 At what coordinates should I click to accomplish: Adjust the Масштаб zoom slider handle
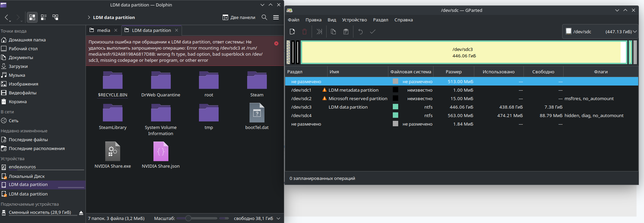188,218
